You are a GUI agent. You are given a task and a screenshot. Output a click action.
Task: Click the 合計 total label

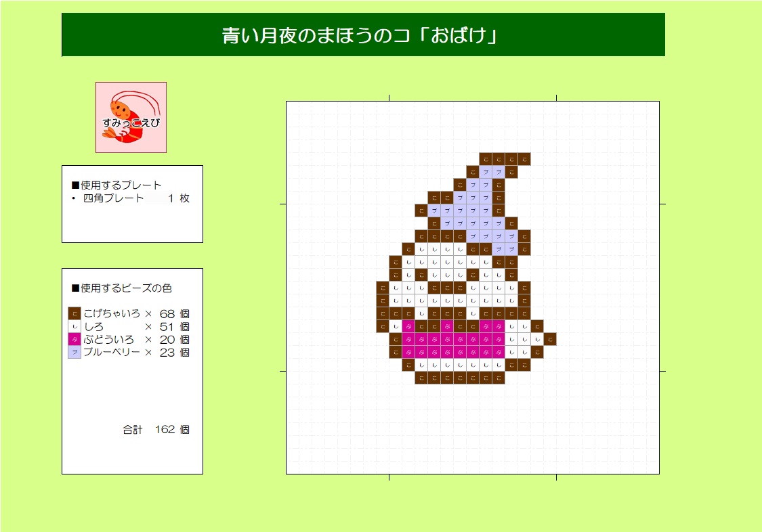(x=133, y=430)
